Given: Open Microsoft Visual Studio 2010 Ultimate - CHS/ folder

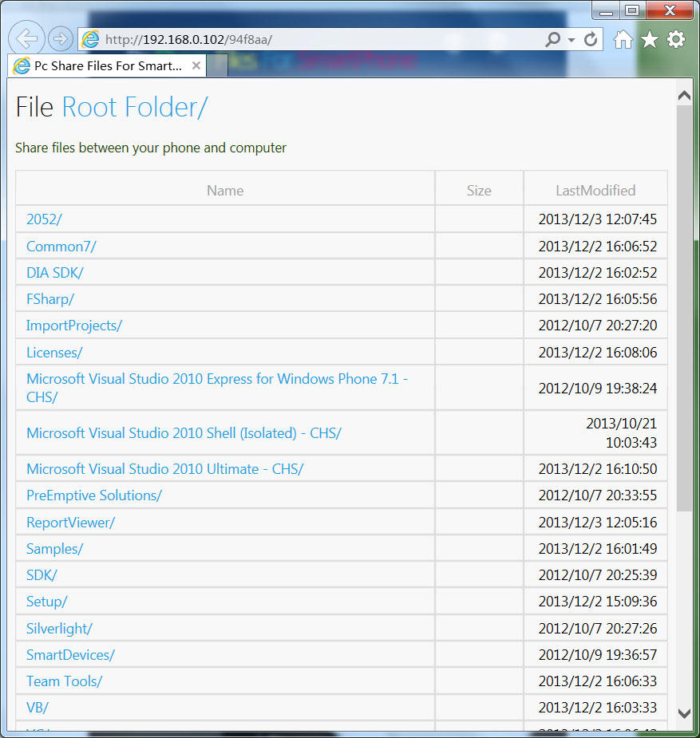Looking at the screenshot, I should pos(164,469).
